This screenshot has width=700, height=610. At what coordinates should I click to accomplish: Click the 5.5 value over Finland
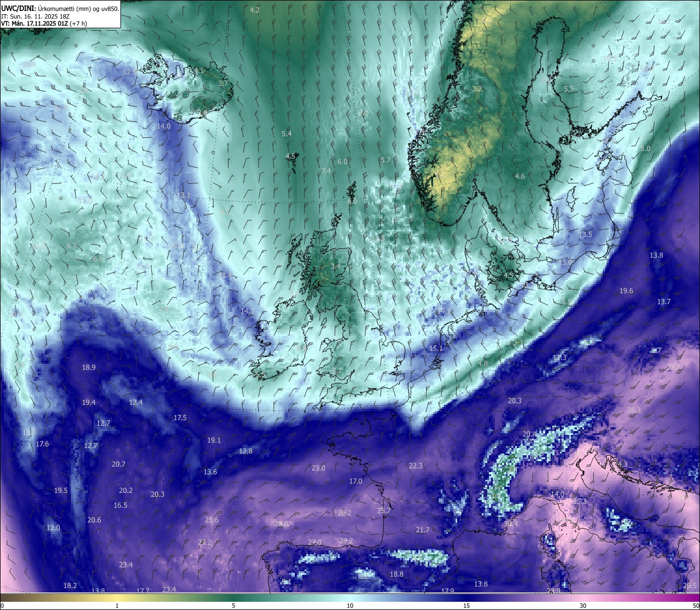[x=569, y=89]
